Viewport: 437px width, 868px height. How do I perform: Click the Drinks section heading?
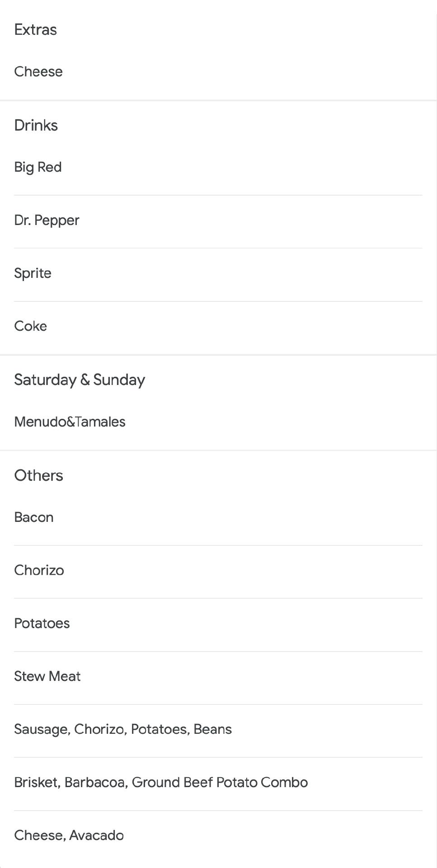pyautogui.click(x=36, y=125)
